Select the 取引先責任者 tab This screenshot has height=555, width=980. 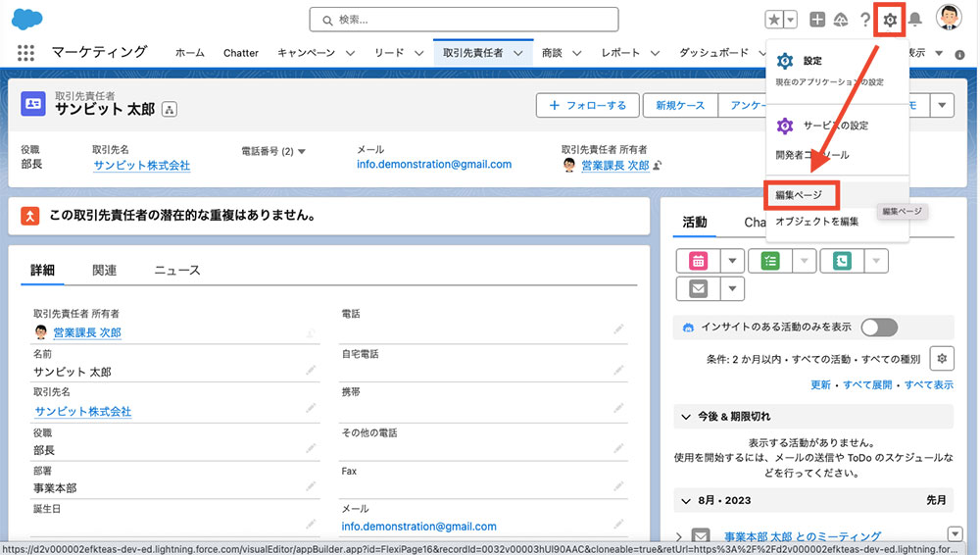tap(472, 53)
